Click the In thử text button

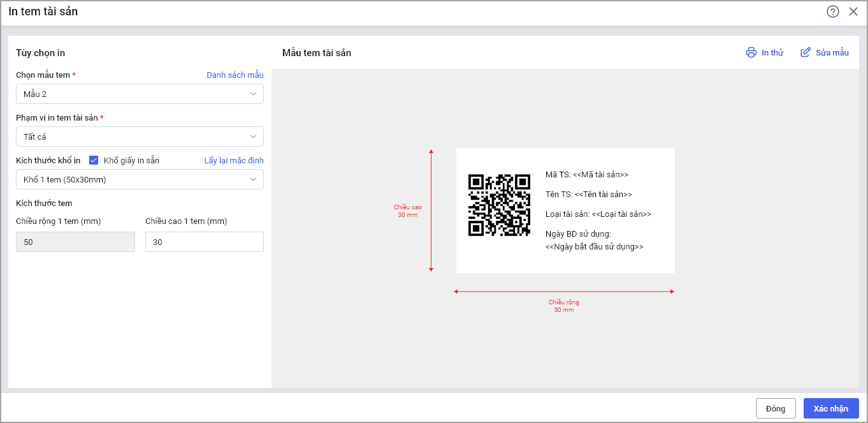coord(772,52)
